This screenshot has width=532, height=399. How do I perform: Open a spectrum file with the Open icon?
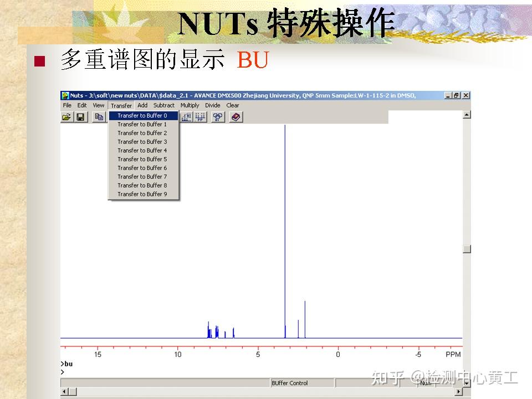66,116
